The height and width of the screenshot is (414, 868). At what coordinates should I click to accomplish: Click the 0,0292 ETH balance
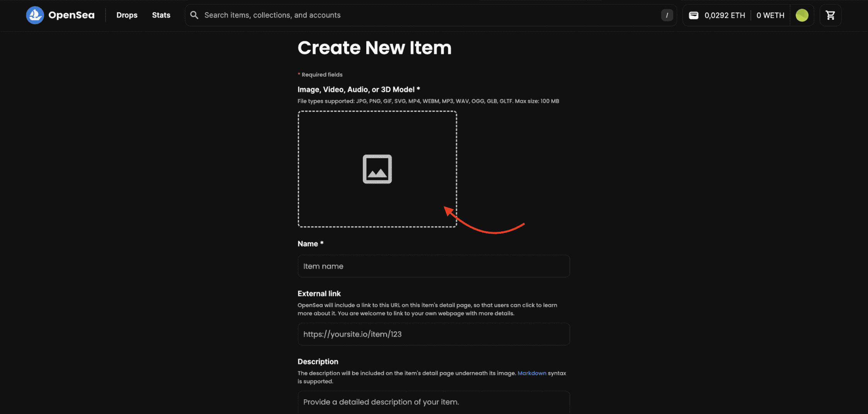(x=725, y=15)
